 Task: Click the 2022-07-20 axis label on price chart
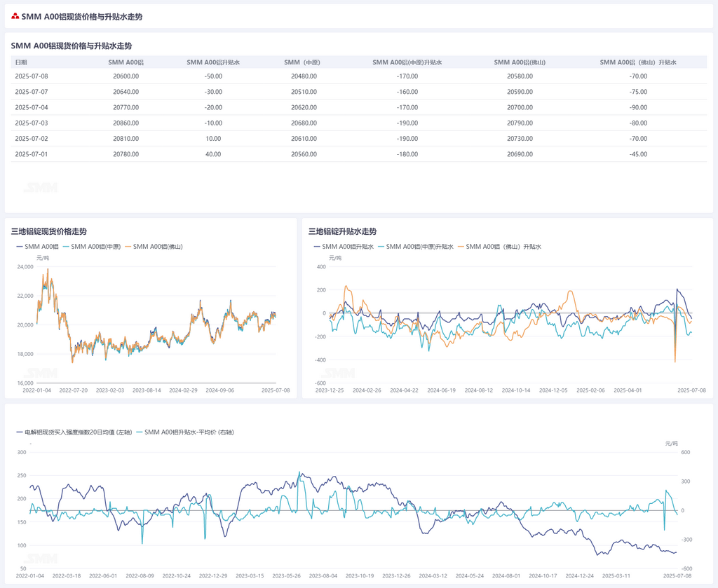(73, 390)
